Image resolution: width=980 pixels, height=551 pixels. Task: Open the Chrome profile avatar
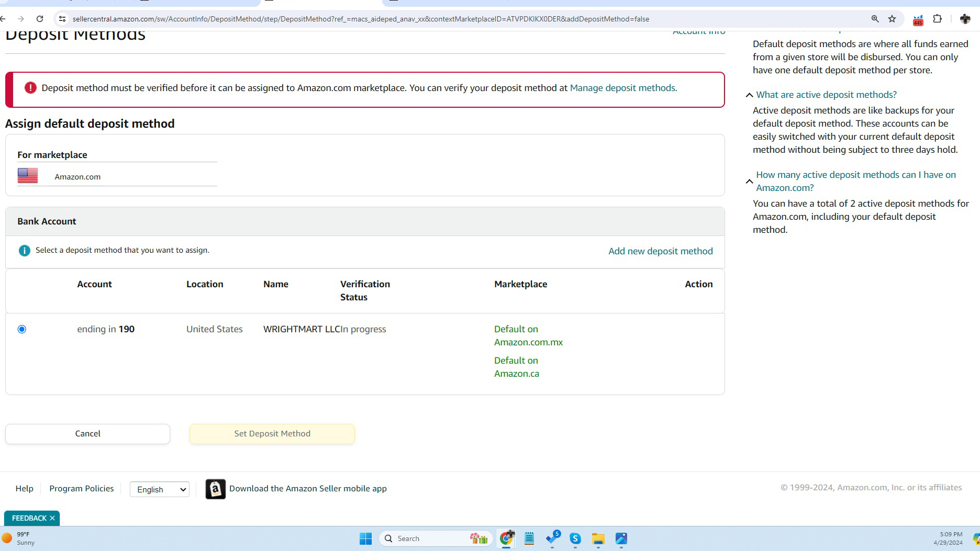965,19
